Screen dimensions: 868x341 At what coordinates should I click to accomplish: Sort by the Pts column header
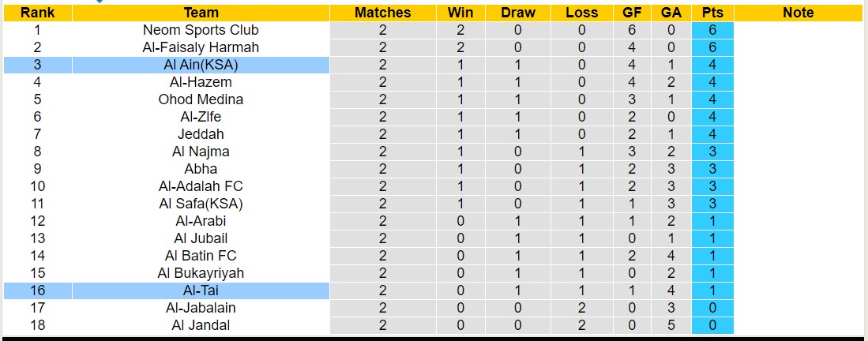click(x=712, y=13)
